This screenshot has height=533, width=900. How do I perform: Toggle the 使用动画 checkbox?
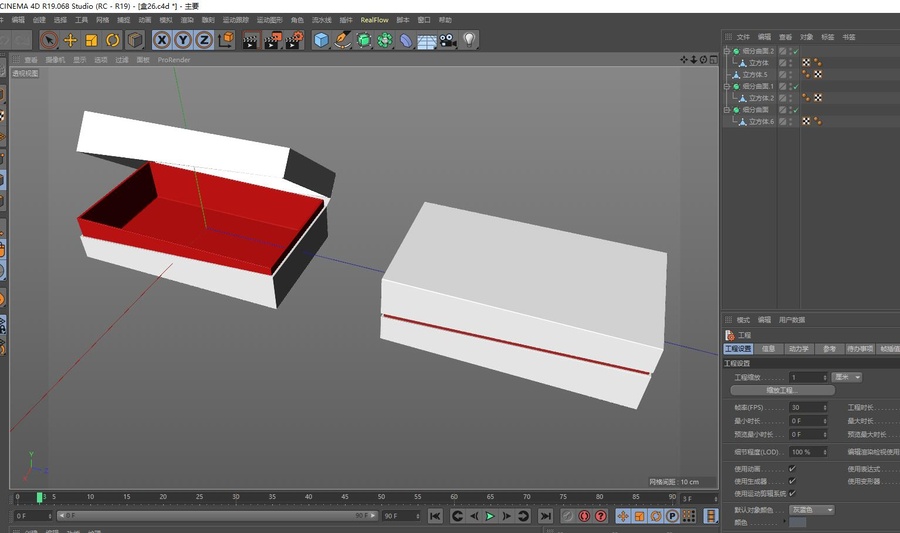coord(792,469)
